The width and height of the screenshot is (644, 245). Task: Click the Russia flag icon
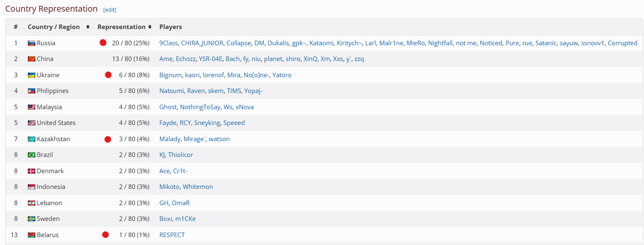point(32,43)
